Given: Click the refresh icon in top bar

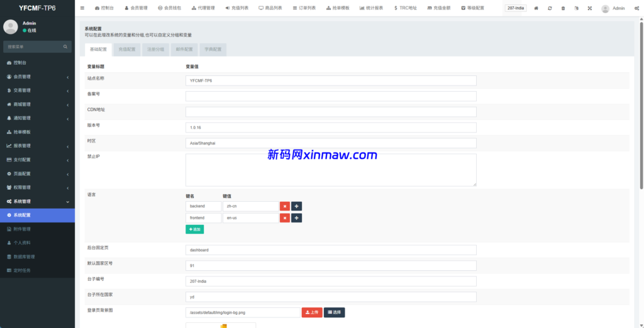Looking at the screenshot, I should pyautogui.click(x=550, y=8).
